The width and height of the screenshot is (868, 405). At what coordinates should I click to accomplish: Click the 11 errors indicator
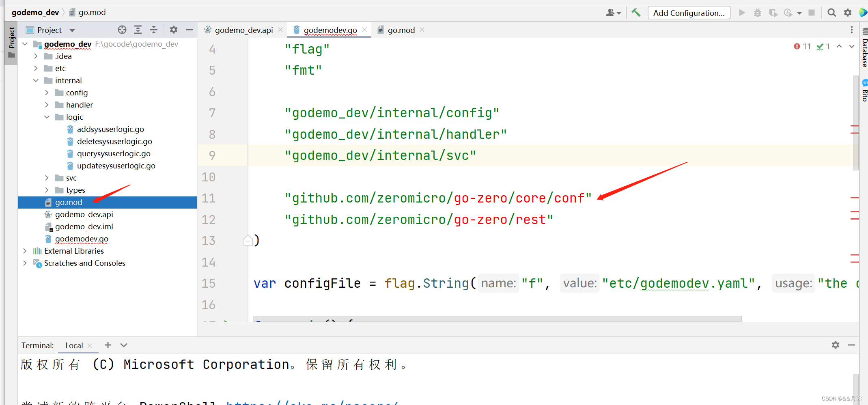[802, 46]
